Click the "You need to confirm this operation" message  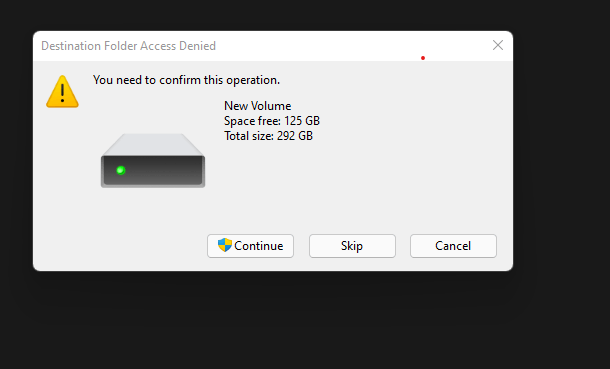tap(186, 80)
